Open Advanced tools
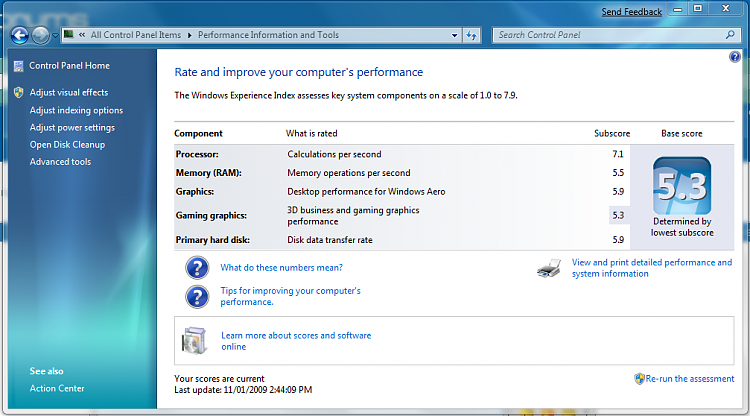 60,162
